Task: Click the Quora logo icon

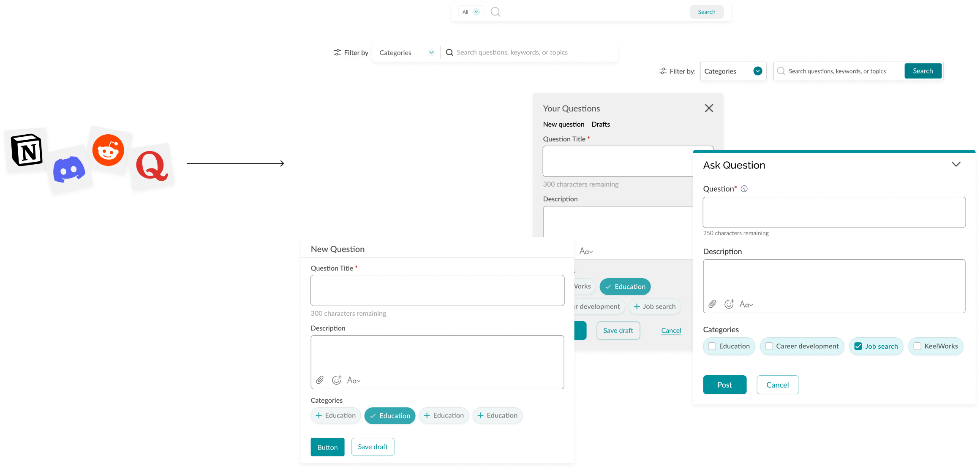Action: [x=152, y=166]
